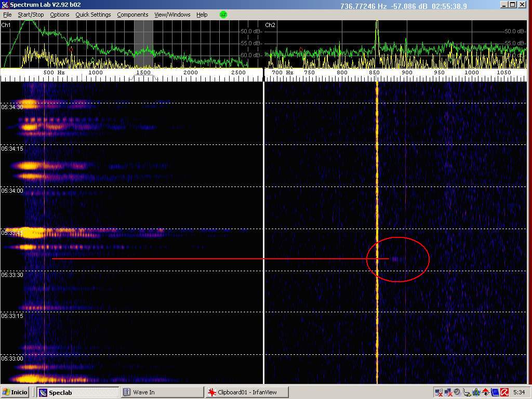Screen dimensions: 532x399
Task: Click the red marker circle on Ch1 spectrum
Action: coord(70,49)
